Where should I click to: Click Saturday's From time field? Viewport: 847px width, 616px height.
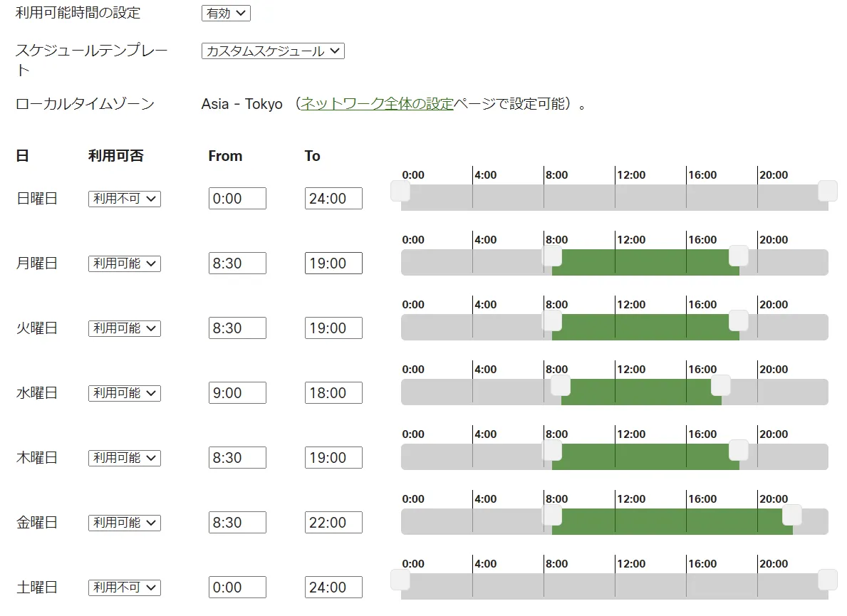(237, 588)
